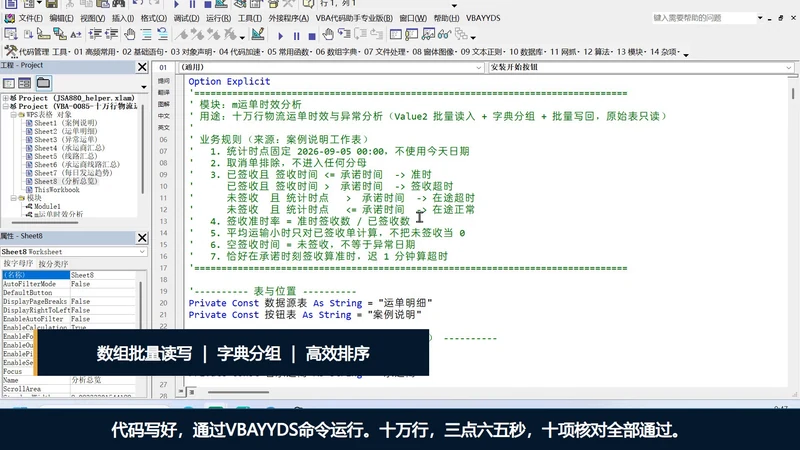Viewport: 800px width, 450px height.
Task: Toggle Folders view in the Project panel
Action: 43,83
